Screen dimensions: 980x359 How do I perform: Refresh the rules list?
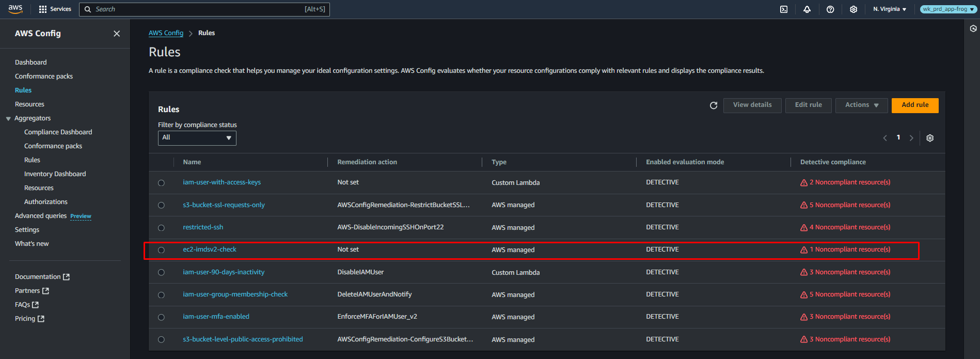click(x=714, y=105)
